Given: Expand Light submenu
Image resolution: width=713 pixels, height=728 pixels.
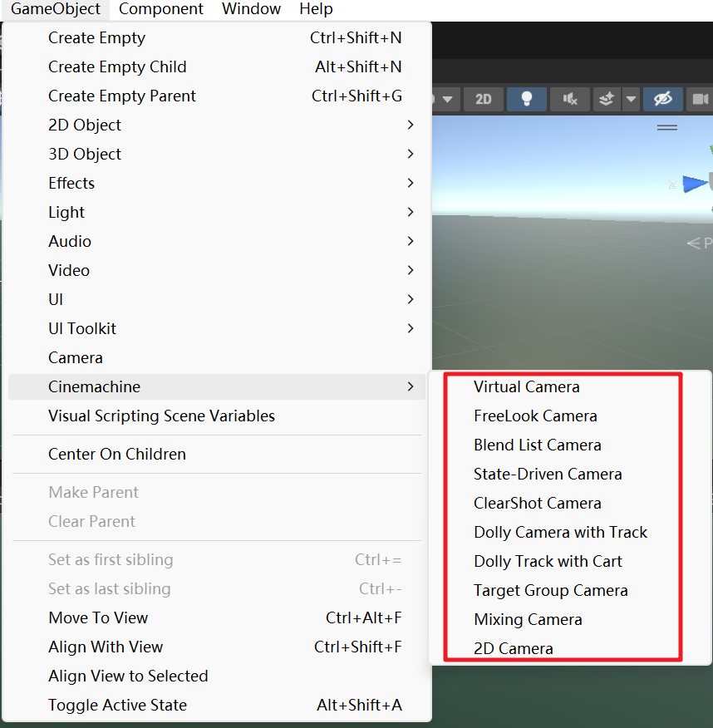Looking at the screenshot, I should pos(217,212).
